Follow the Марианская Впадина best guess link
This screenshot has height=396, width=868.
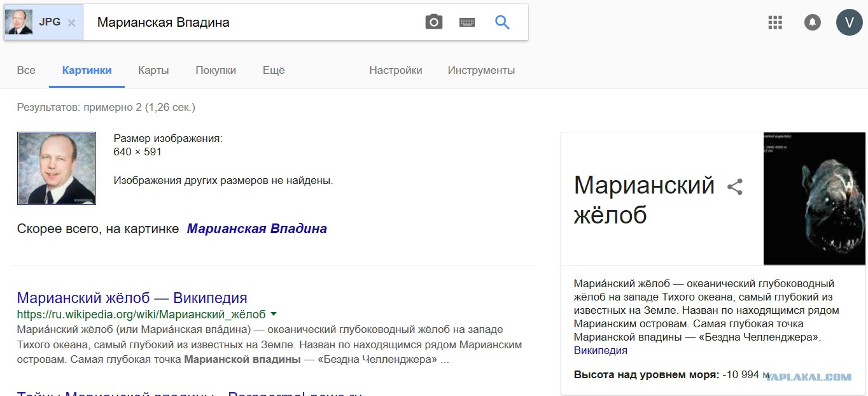[x=256, y=229]
